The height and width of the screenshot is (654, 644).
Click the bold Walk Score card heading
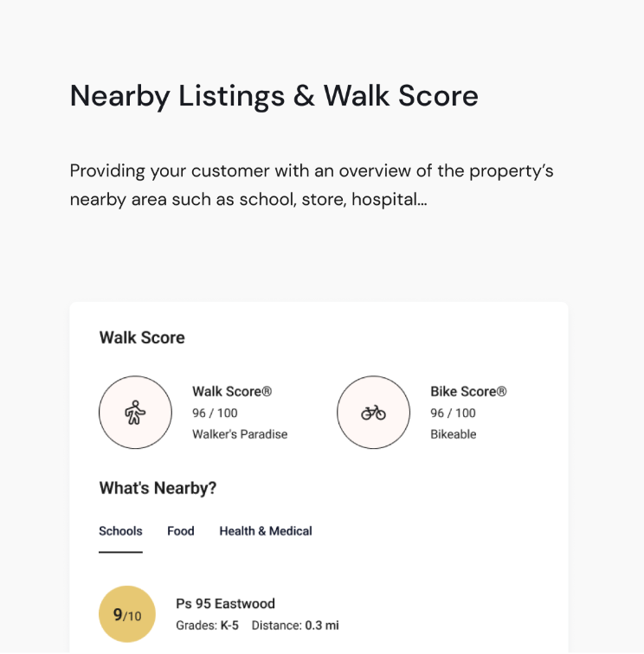(x=142, y=337)
